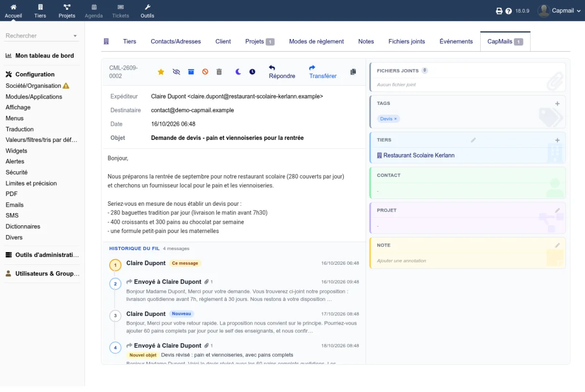Switch to the Client tab

click(x=223, y=41)
